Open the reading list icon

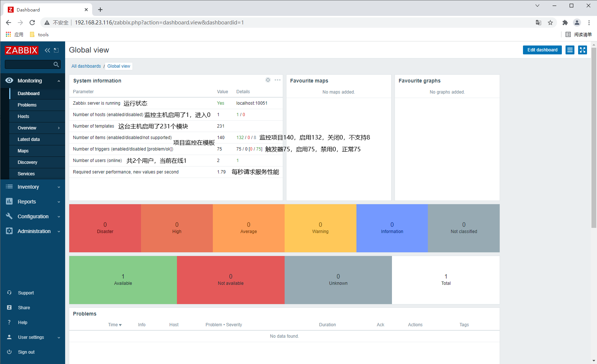tap(568, 34)
